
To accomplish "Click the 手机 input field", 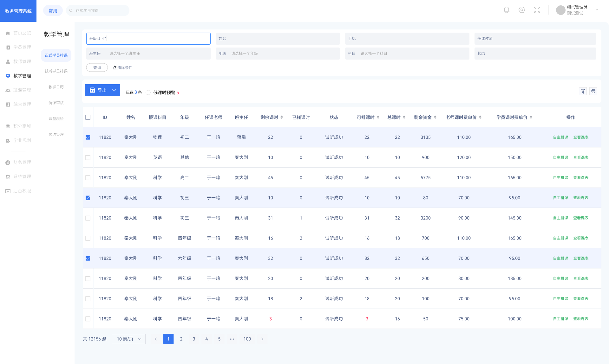I will [407, 38].
